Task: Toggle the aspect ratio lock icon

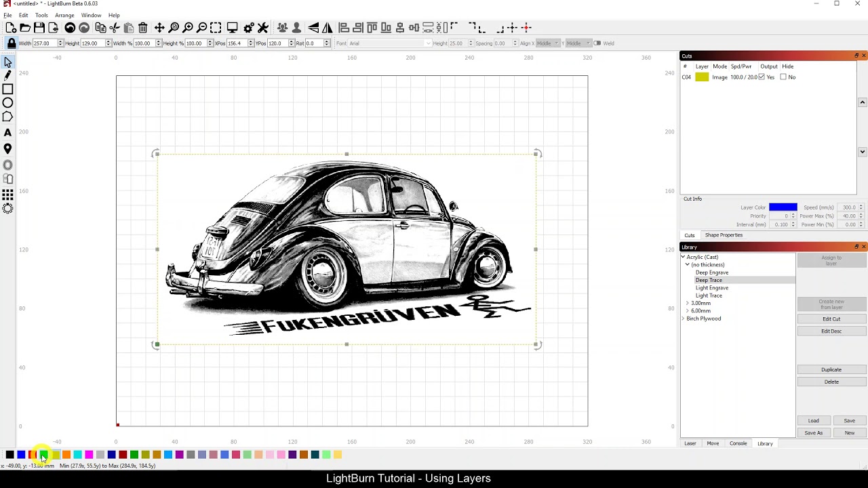Action: pyautogui.click(x=12, y=43)
